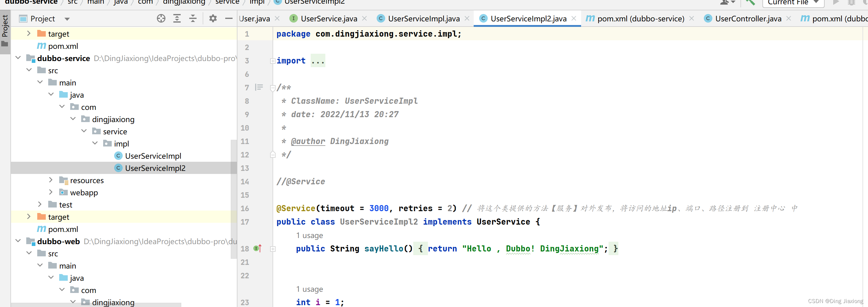This screenshot has height=307, width=868.
Task: Expand the webapp folder
Action: coord(51,192)
